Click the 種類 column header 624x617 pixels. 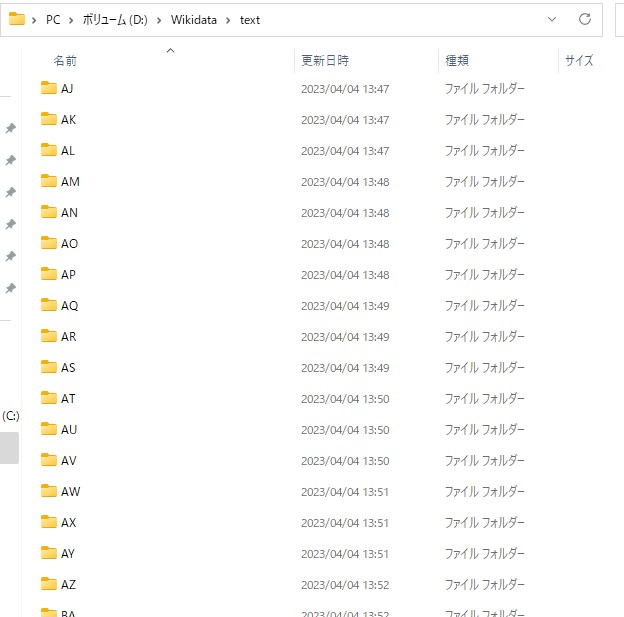[x=457, y=61]
